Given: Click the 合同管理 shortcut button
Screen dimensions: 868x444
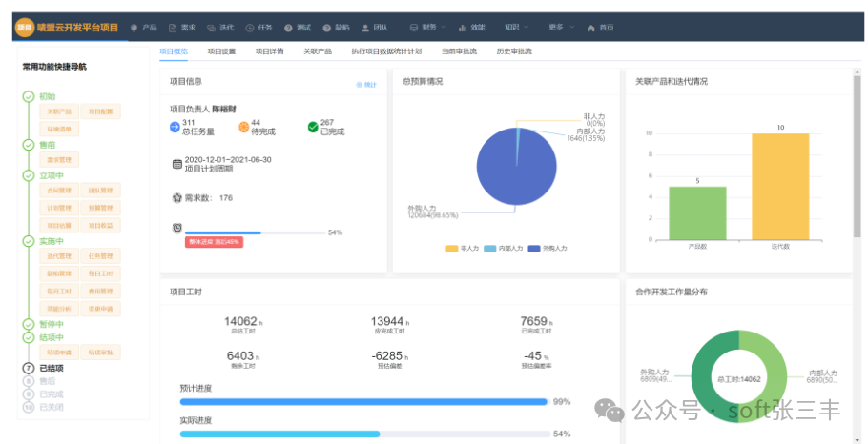Looking at the screenshot, I should pos(59,191).
